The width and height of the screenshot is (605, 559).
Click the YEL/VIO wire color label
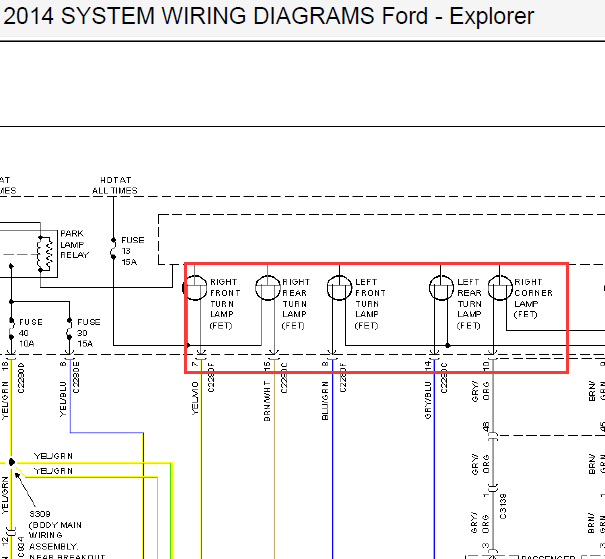tap(195, 398)
